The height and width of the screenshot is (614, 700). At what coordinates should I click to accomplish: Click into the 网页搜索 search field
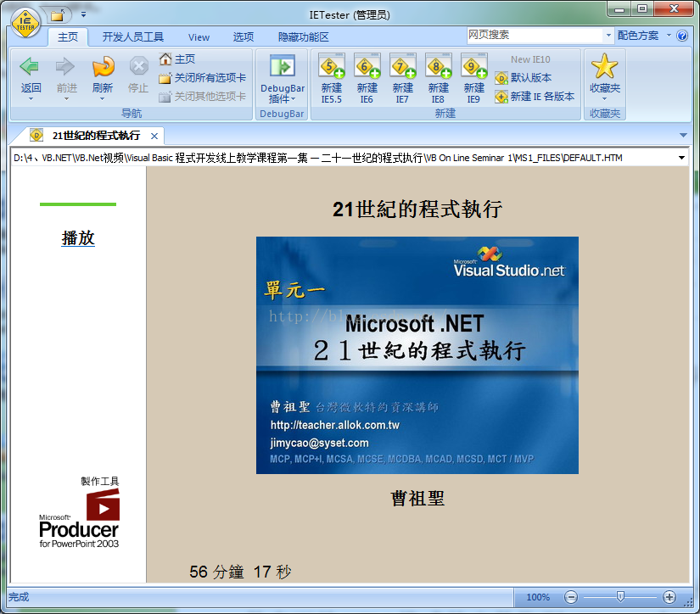pyautogui.click(x=535, y=35)
